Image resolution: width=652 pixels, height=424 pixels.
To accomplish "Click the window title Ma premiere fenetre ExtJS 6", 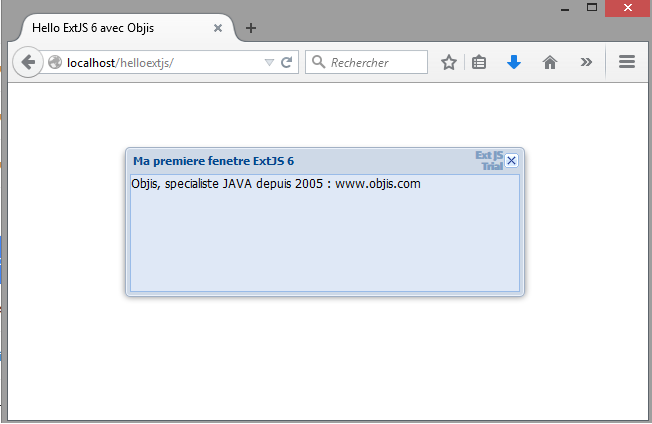I will click(x=213, y=161).
